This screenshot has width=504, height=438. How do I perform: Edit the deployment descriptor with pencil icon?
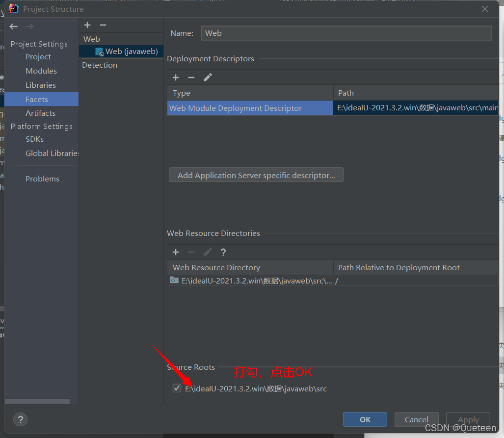tap(208, 77)
